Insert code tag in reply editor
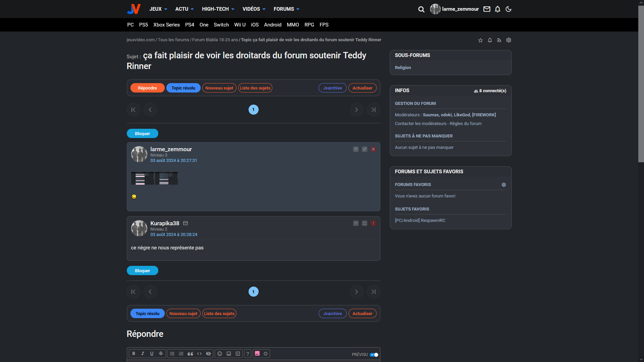Viewport: 644px width, 362px height. (199, 354)
